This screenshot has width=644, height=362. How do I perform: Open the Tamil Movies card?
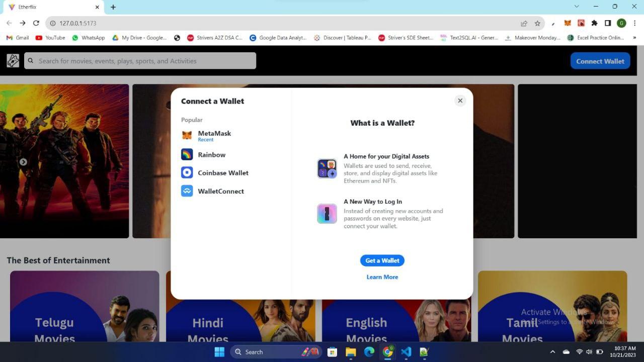coord(552,307)
